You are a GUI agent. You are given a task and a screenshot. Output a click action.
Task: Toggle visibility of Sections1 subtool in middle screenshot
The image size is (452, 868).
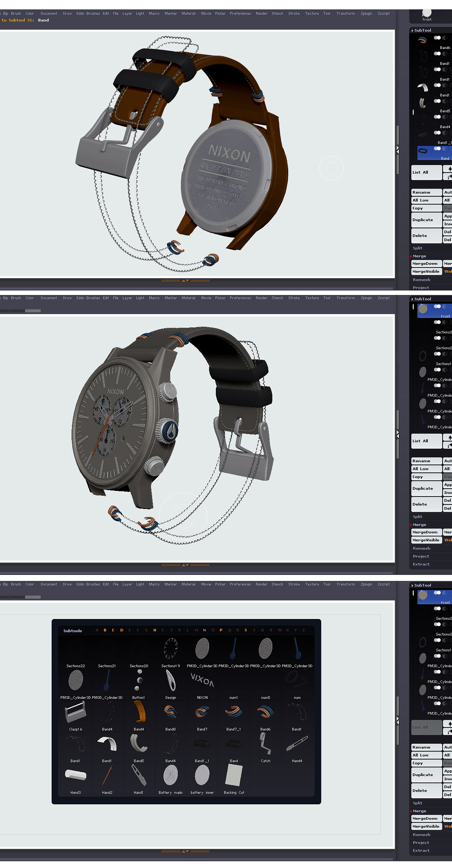click(x=437, y=354)
